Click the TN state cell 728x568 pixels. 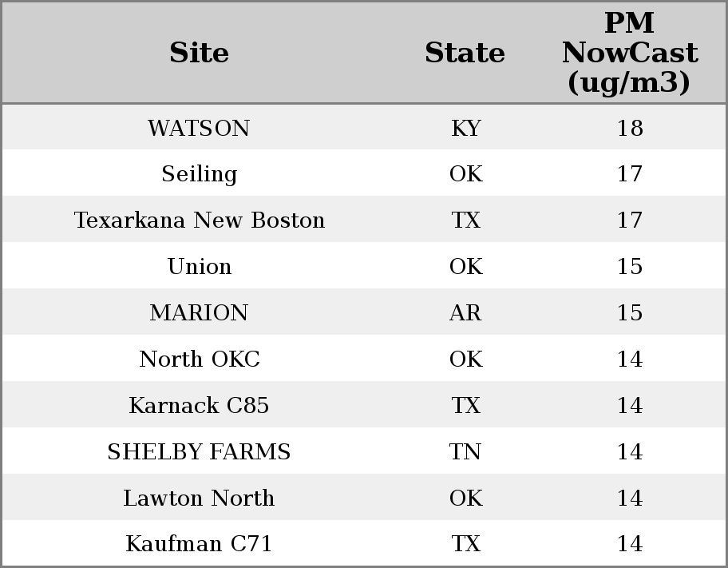coord(465,451)
